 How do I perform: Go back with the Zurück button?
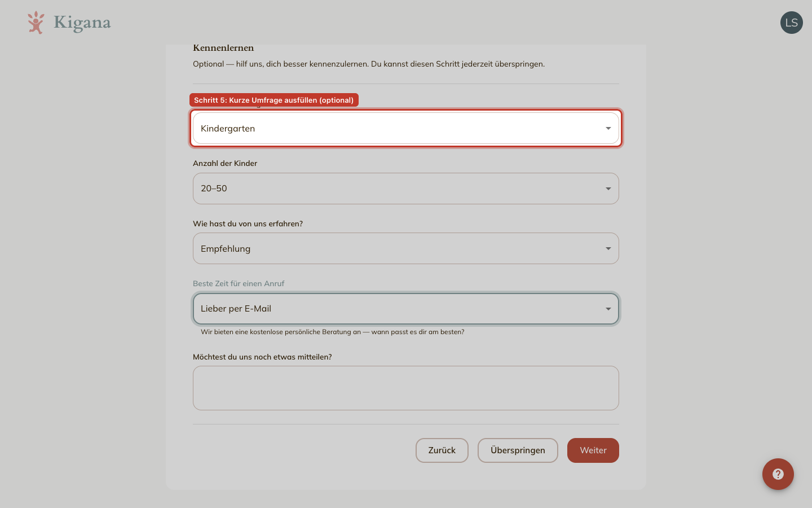(x=442, y=450)
